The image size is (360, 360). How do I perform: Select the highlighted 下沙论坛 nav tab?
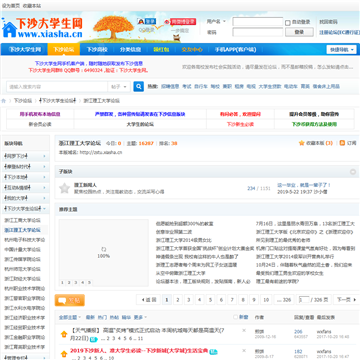(x=64, y=50)
